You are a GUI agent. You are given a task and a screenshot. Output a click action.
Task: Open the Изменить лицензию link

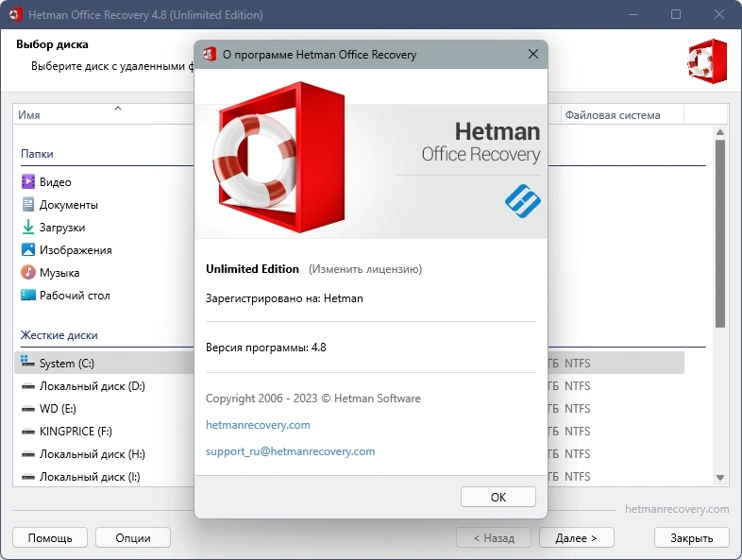point(364,269)
